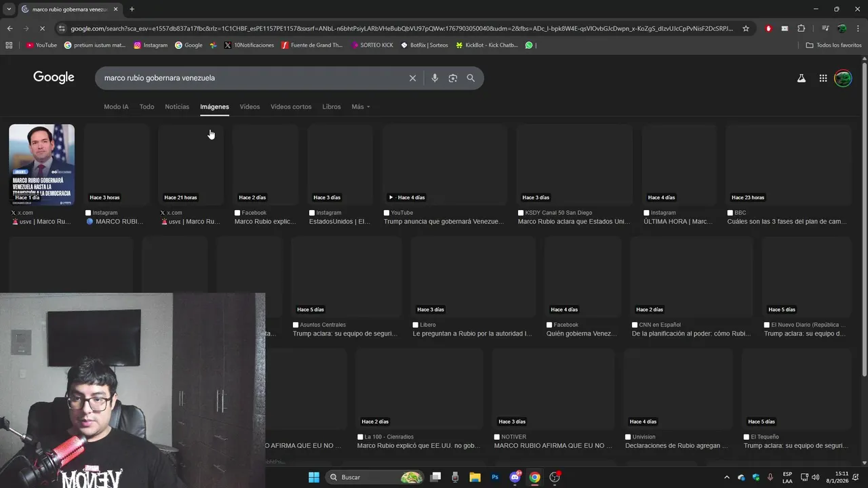
Task: Expand the Más search filters dropdown
Action: [x=361, y=106]
